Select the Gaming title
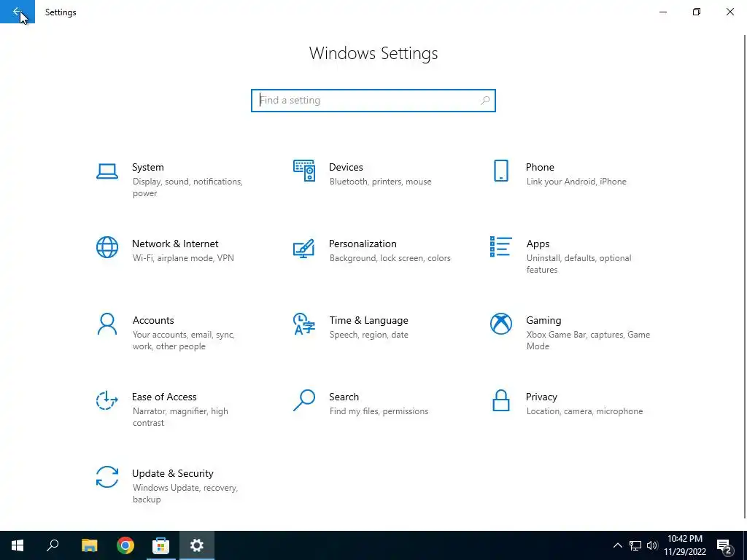Viewport: 747px width, 560px height. pyautogui.click(x=543, y=321)
